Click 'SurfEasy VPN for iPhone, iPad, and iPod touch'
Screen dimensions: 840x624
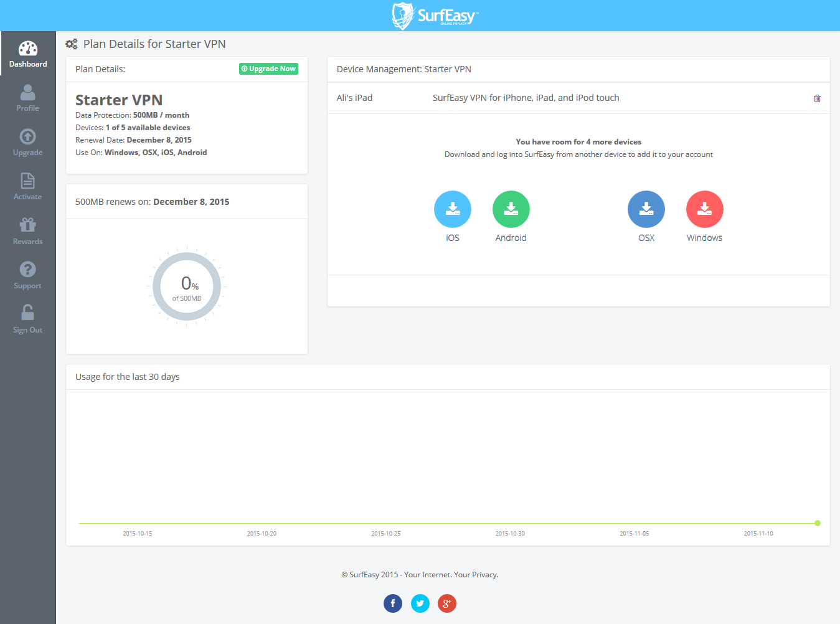pos(526,98)
